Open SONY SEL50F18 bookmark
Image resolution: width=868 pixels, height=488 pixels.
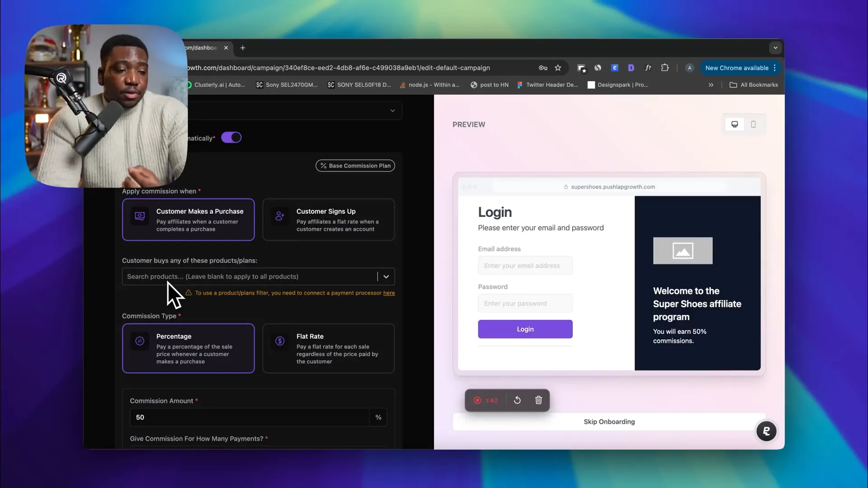[359, 85]
